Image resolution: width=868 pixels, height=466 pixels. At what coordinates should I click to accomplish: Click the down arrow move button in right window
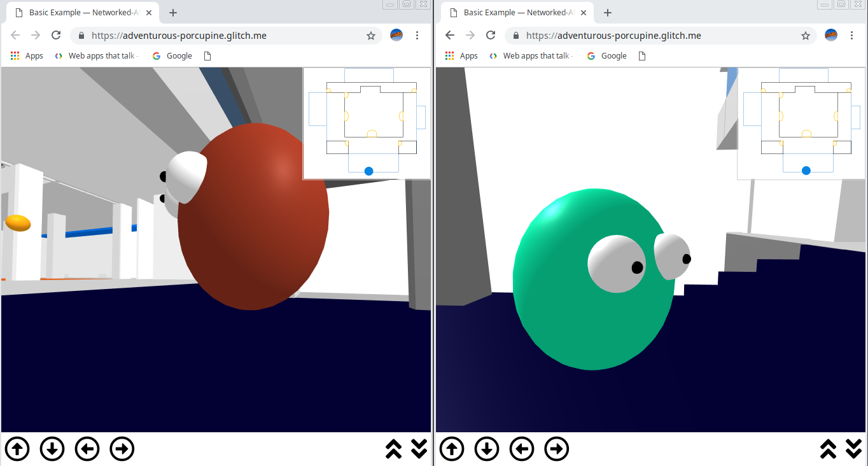tap(487, 449)
